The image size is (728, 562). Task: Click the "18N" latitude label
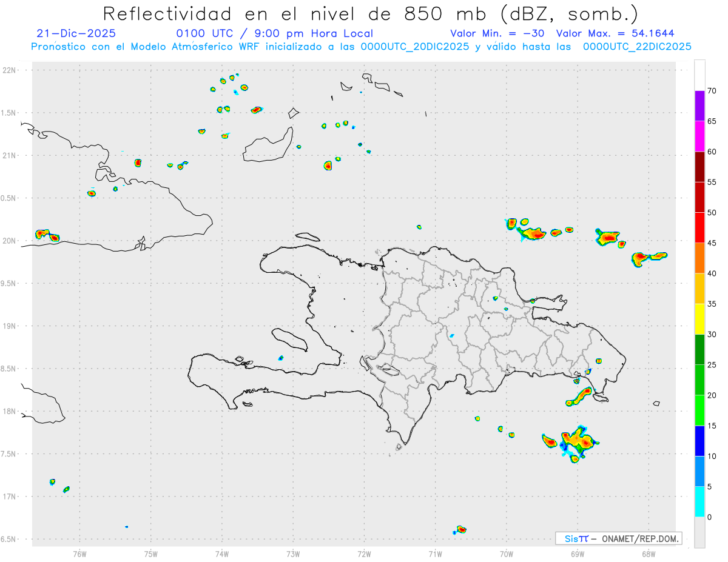point(10,412)
